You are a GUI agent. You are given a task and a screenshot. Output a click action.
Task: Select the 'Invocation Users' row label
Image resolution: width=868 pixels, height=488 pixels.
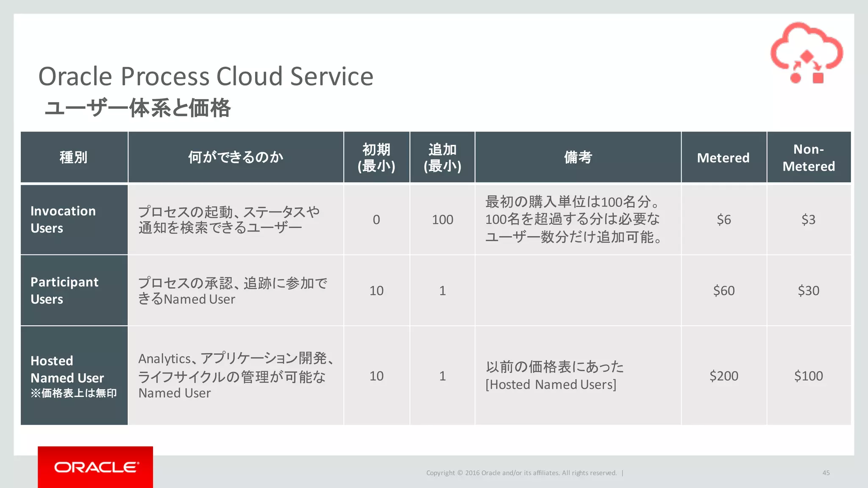coord(63,219)
